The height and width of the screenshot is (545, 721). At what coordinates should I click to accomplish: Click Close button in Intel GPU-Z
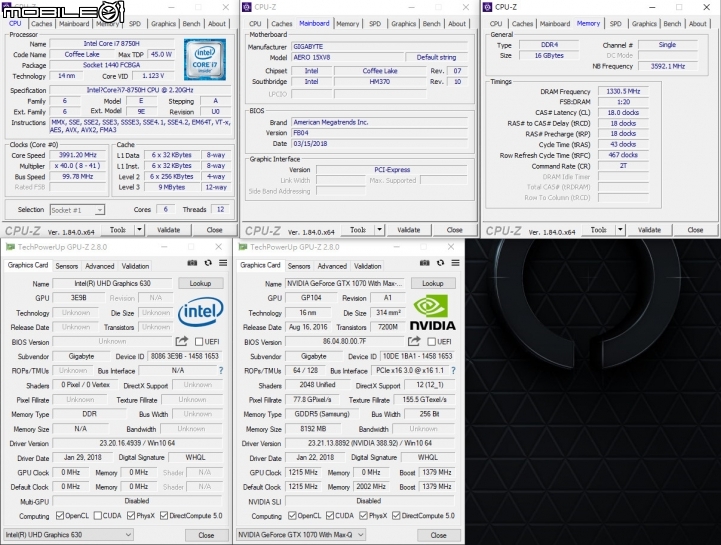(x=206, y=535)
